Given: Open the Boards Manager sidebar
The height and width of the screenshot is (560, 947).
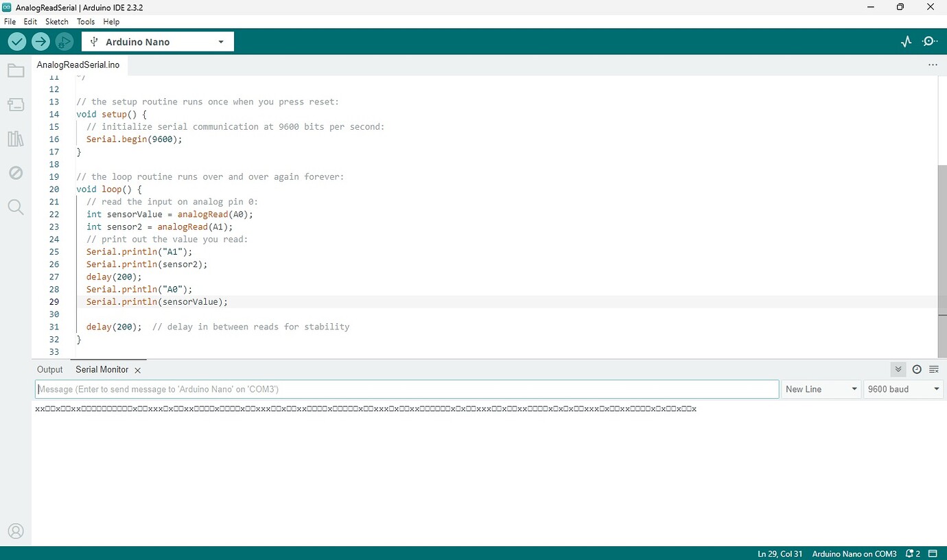Looking at the screenshot, I should click(16, 104).
